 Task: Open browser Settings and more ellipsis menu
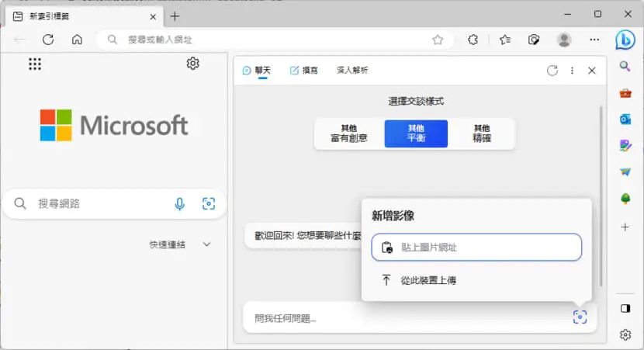coord(594,40)
